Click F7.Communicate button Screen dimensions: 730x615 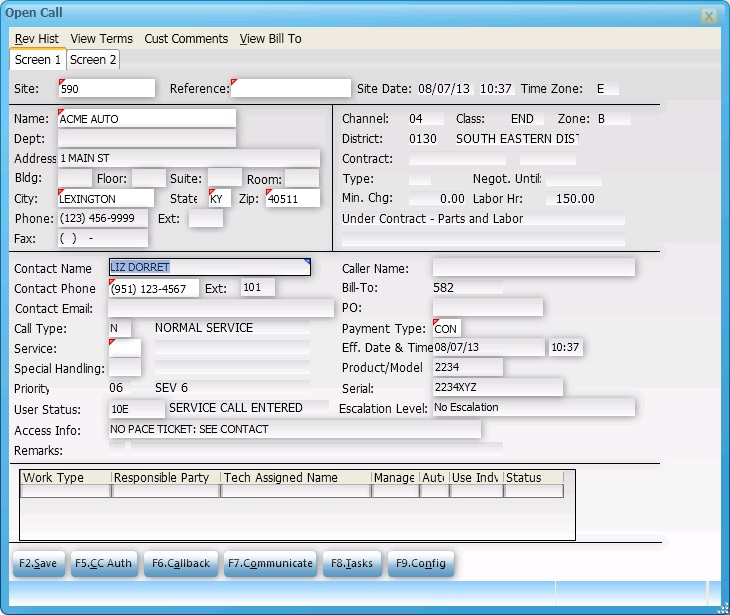[x=270, y=563]
